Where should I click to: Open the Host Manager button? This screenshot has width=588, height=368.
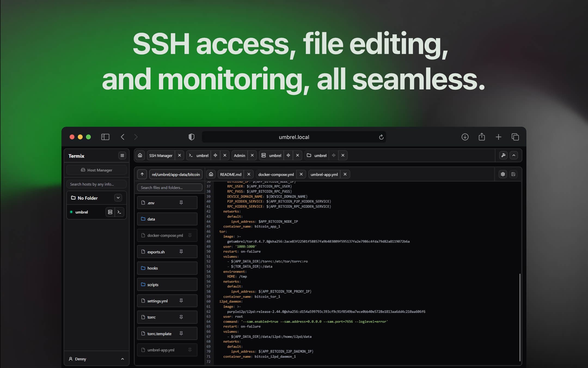[x=97, y=170]
